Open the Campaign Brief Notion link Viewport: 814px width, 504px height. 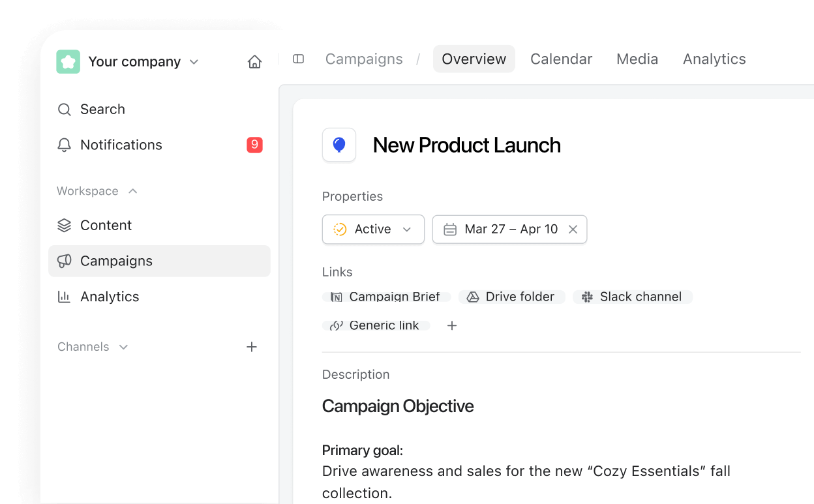387,297
